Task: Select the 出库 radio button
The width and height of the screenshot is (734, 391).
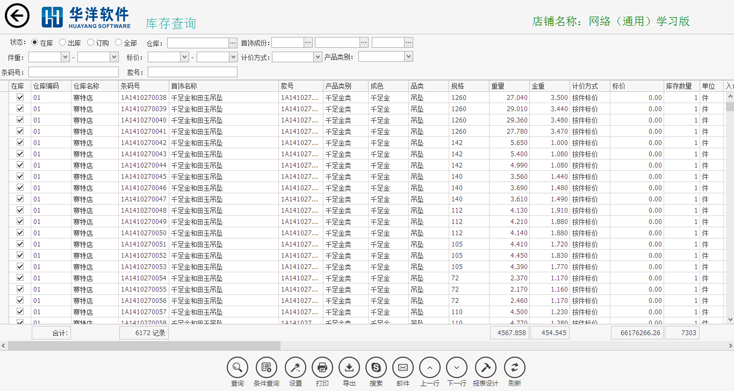Action: pos(62,43)
